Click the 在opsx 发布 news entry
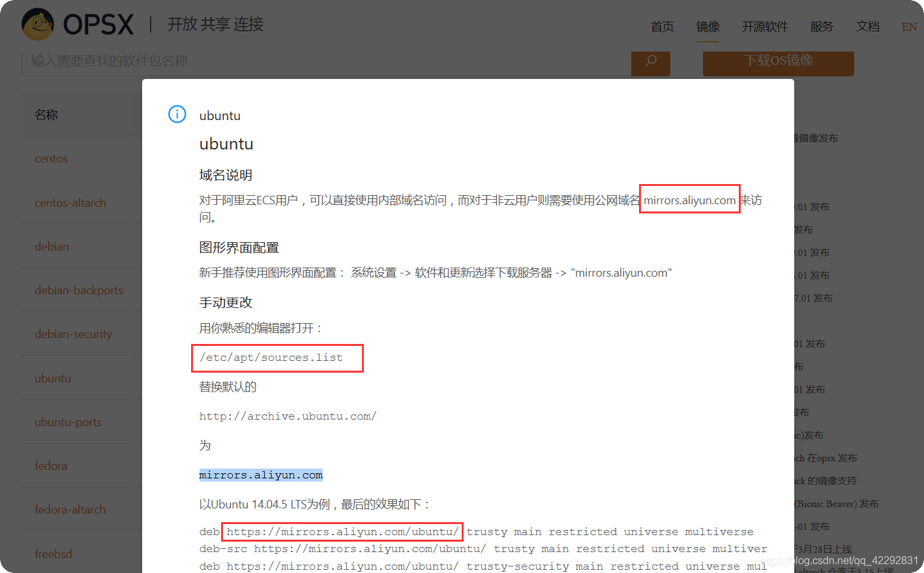The image size is (924, 573). pos(826,458)
